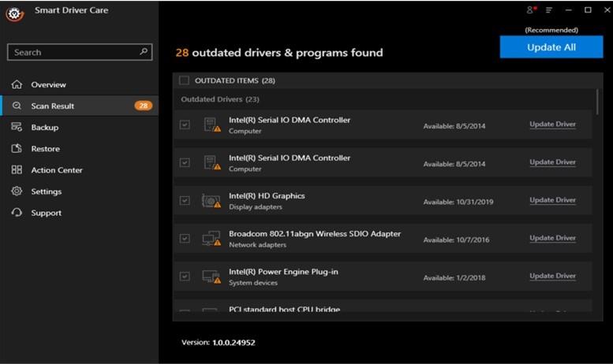The width and height of the screenshot is (613, 364).
Task: Update Driver for Intel(R) HD Graphics
Action: [x=552, y=200]
